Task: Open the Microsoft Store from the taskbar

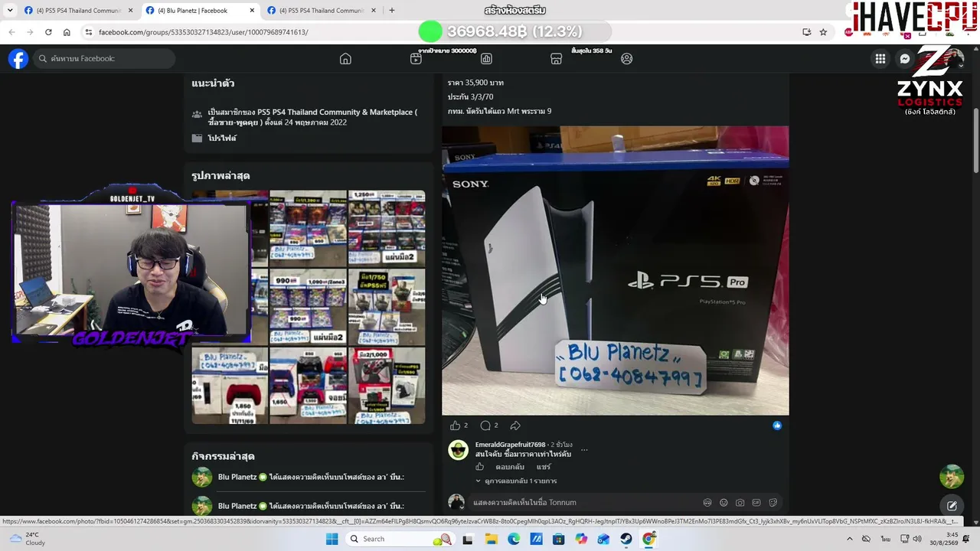Action: coord(559,539)
